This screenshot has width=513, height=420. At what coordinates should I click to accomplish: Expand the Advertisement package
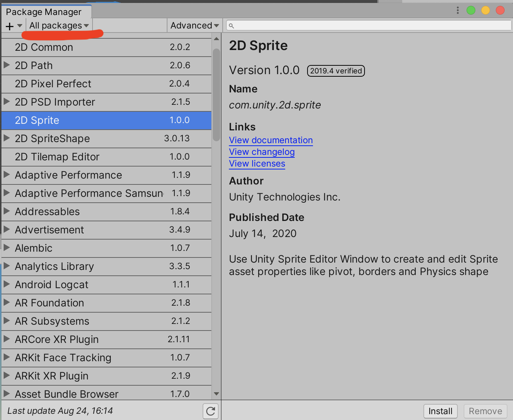pyautogui.click(x=7, y=229)
